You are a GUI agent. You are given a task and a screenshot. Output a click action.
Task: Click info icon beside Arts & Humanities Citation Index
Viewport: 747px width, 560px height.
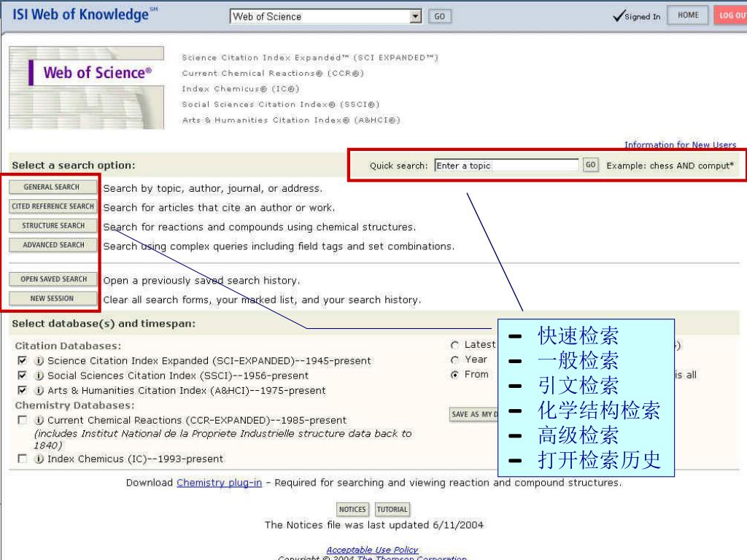[x=39, y=391]
